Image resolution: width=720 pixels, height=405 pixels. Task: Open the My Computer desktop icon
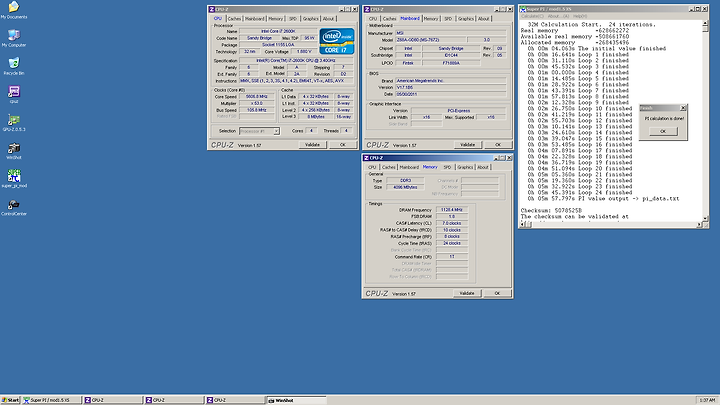tap(14, 38)
